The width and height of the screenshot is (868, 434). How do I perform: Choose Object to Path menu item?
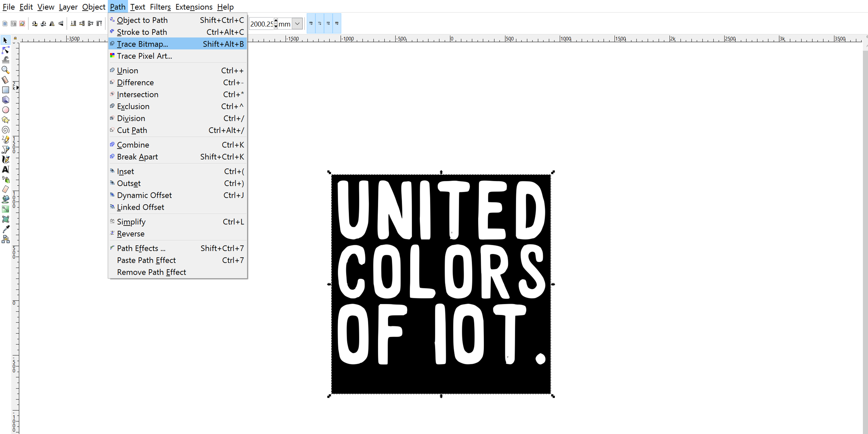178,20
